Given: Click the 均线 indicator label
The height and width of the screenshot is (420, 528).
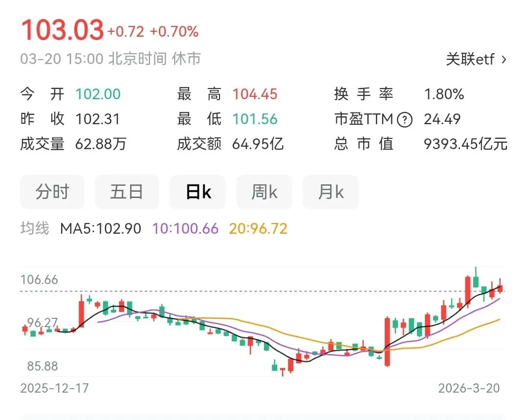Looking at the screenshot, I should point(35,228).
